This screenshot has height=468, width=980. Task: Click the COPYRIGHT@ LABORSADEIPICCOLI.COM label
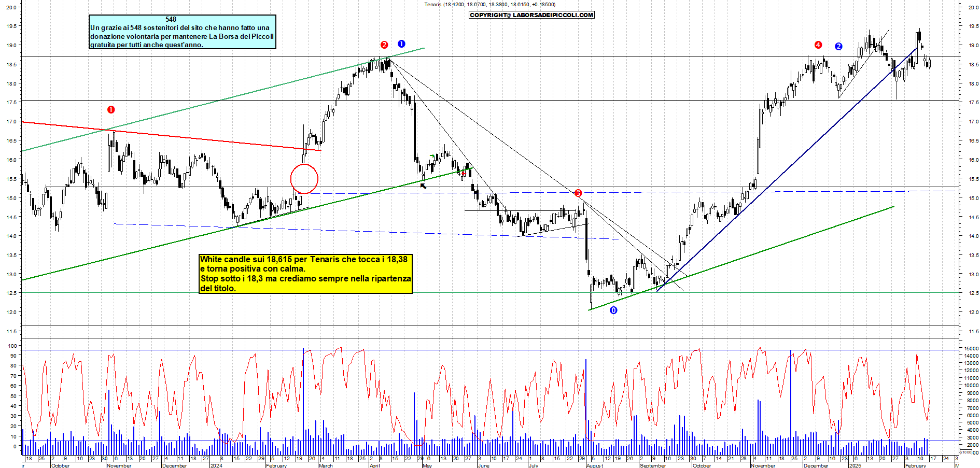pyautogui.click(x=531, y=15)
